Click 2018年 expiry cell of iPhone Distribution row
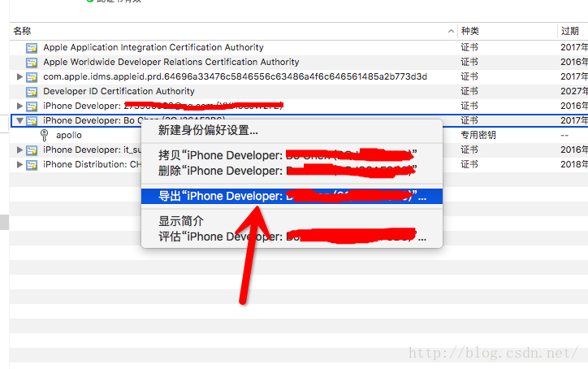This screenshot has width=588, height=369. point(574,165)
